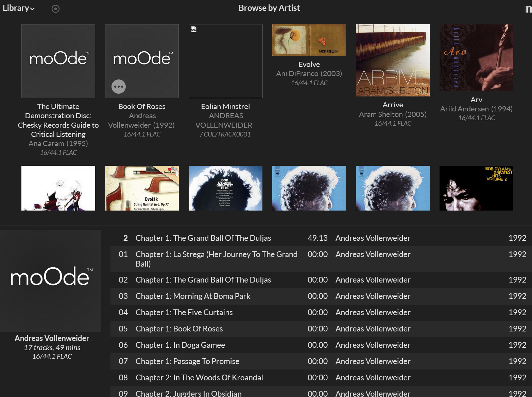532x397 pixels.
Task: Click the large moOde cover in track panel
Action: [50, 281]
